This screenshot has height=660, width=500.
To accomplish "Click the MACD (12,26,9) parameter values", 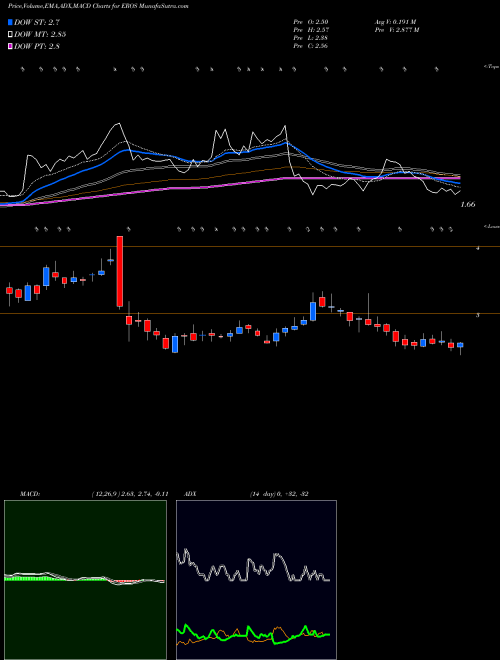I will (x=130, y=494).
